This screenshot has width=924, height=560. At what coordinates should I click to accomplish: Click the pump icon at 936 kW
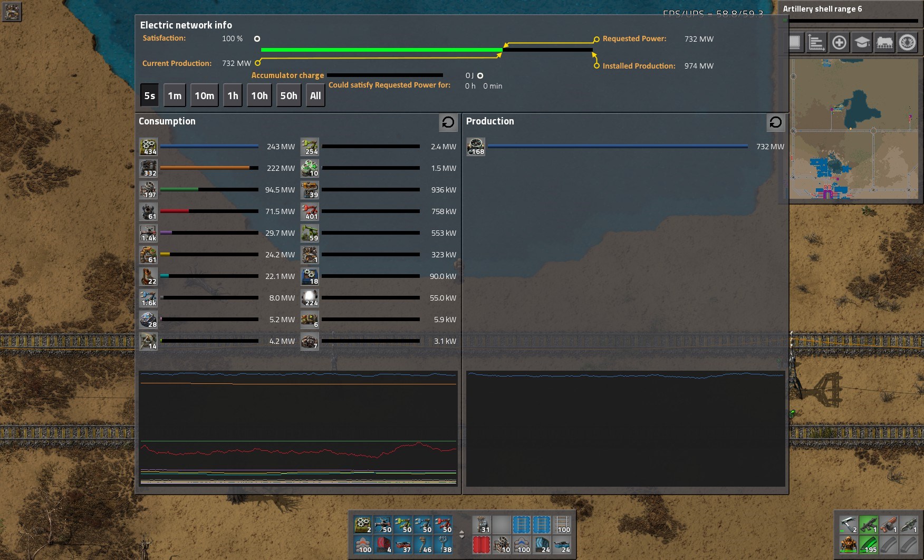(x=310, y=190)
